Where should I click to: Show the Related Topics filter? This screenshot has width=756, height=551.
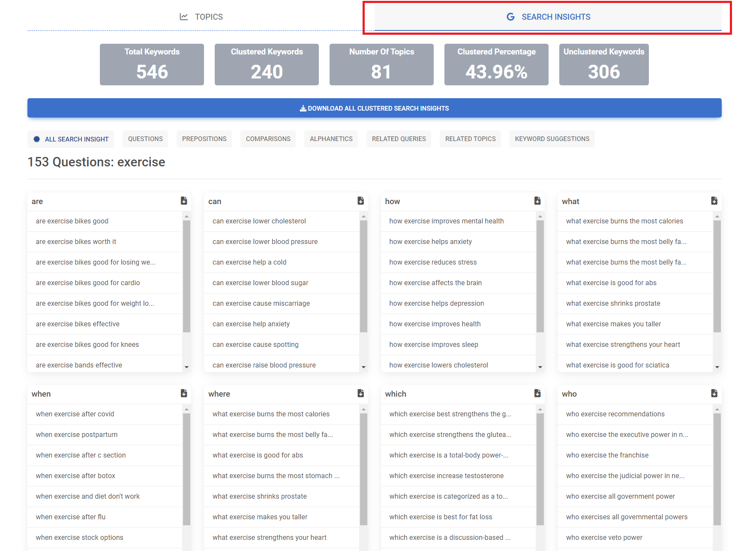(471, 139)
